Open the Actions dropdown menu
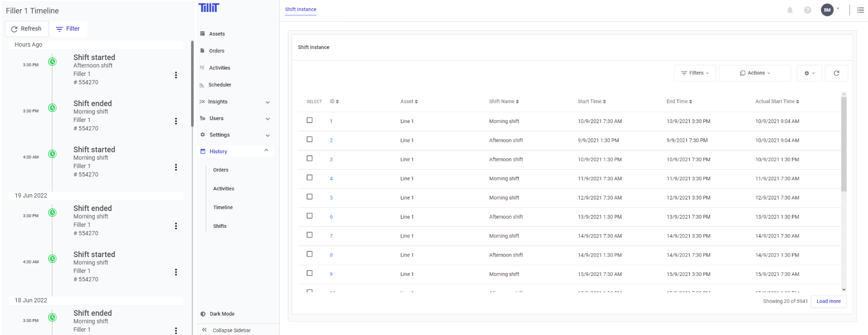868x335 pixels. pos(755,73)
